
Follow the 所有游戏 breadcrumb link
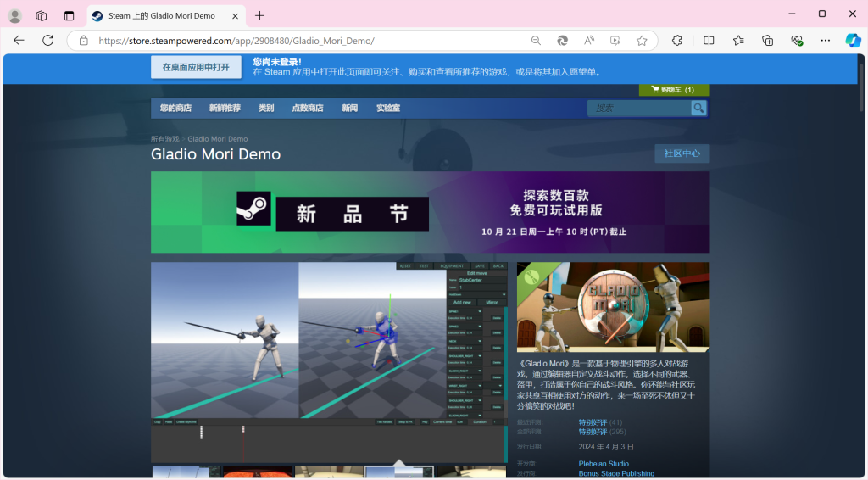point(165,139)
